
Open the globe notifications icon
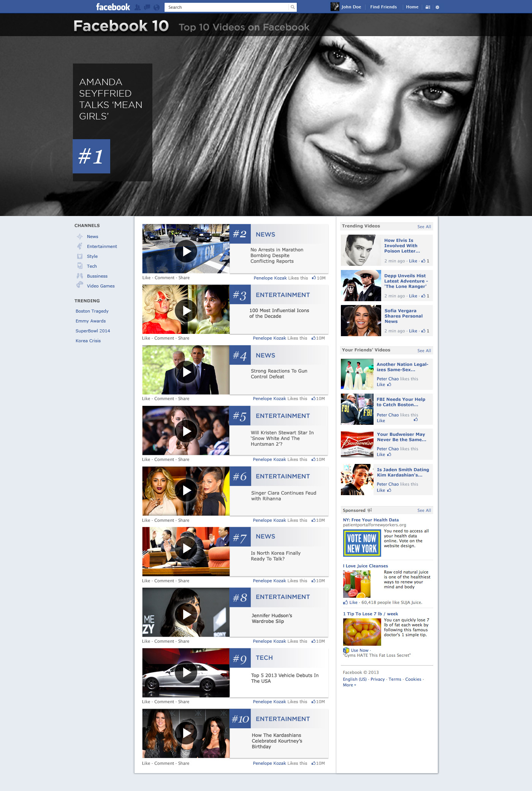click(x=156, y=7)
